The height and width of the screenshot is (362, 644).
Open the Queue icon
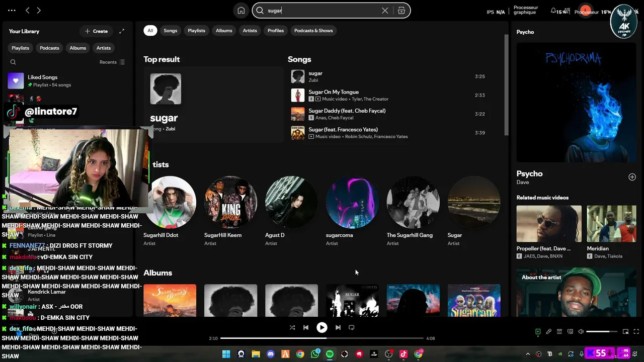click(559, 332)
